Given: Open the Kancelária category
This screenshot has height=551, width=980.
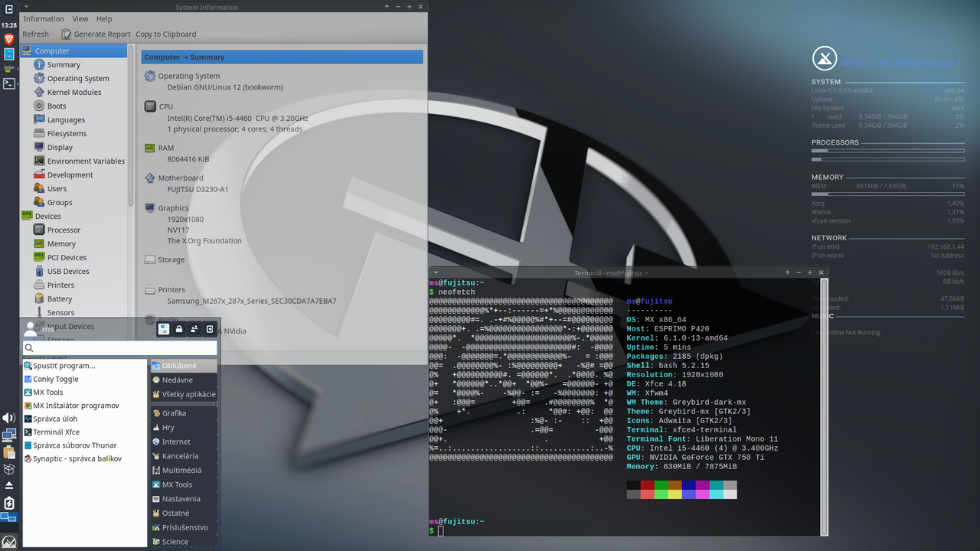Looking at the screenshot, I should point(184,456).
